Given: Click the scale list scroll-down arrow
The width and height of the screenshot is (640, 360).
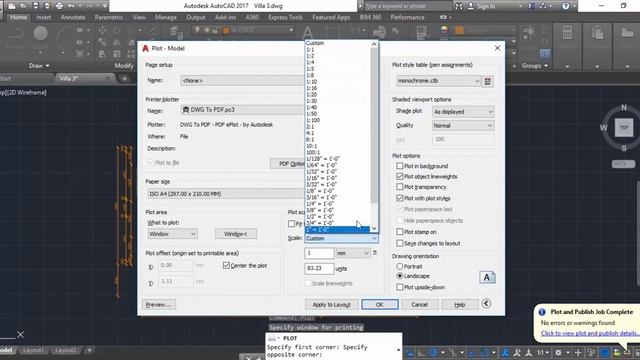Looking at the screenshot, I should point(374,229).
